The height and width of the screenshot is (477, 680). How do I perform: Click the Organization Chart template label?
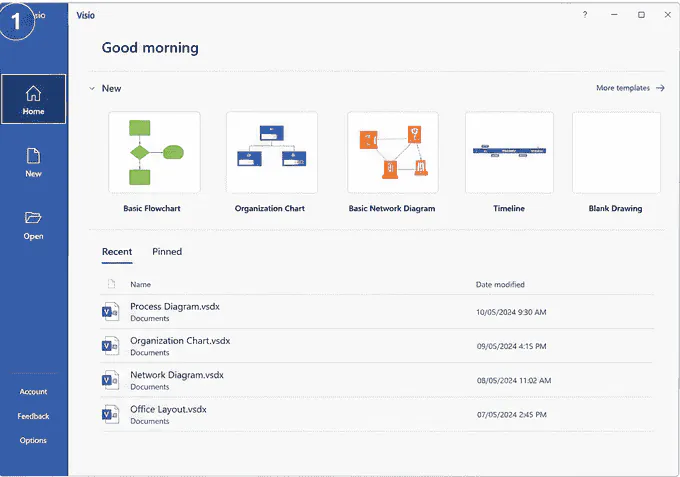click(x=270, y=209)
